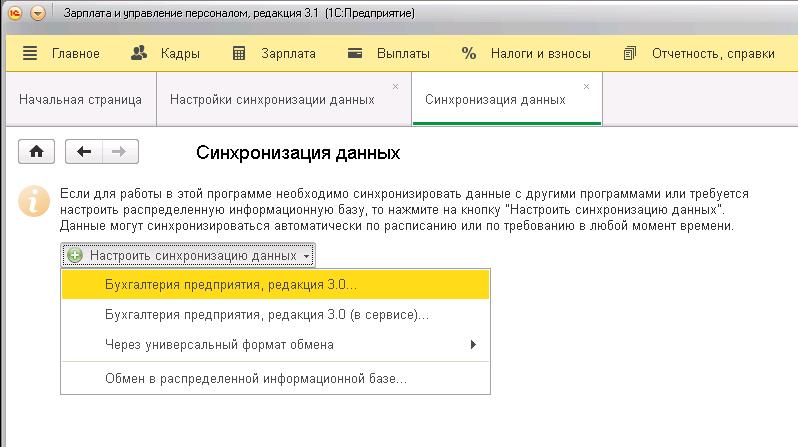Click the Отчетность documents icon

[x=630, y=53]
